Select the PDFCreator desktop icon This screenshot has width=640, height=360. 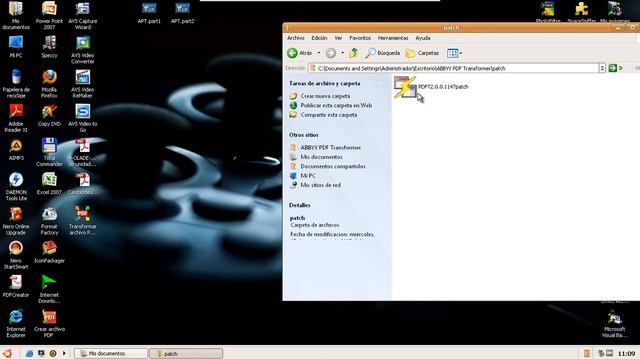[x=16, y=286]
